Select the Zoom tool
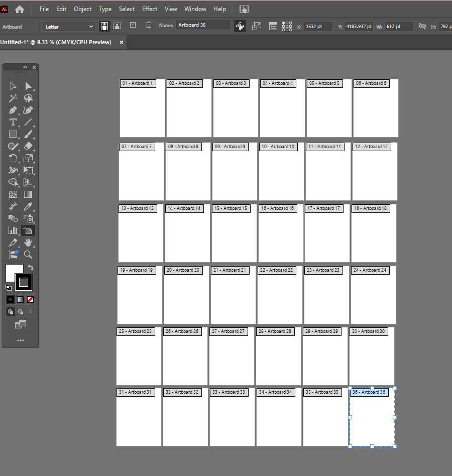This screenshot has width=452, height=476. tap(29, 254)
